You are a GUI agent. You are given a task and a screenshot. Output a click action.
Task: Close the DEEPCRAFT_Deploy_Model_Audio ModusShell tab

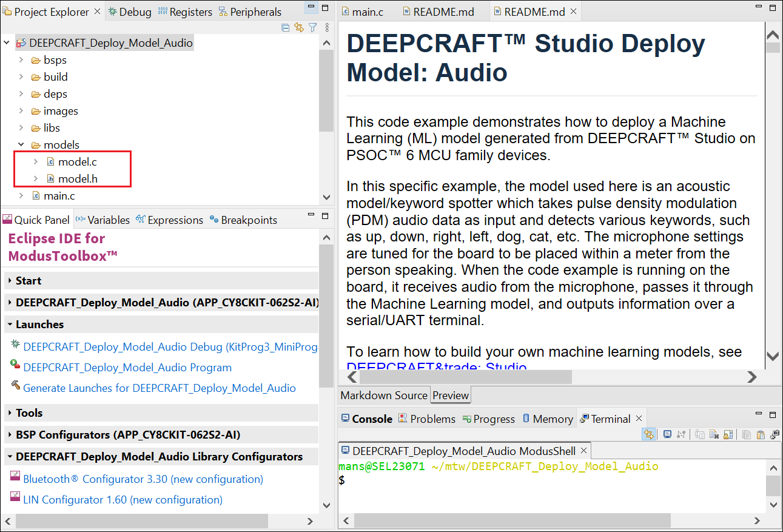[x=583, y=451]
